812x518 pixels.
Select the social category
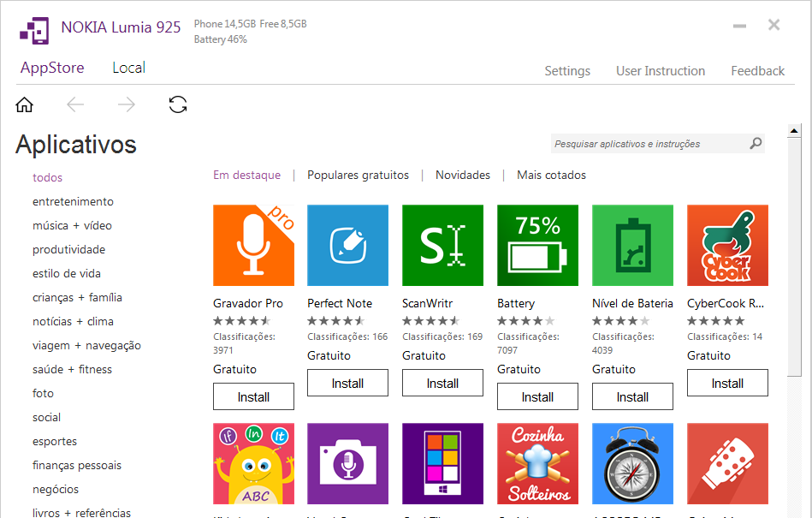46,417
